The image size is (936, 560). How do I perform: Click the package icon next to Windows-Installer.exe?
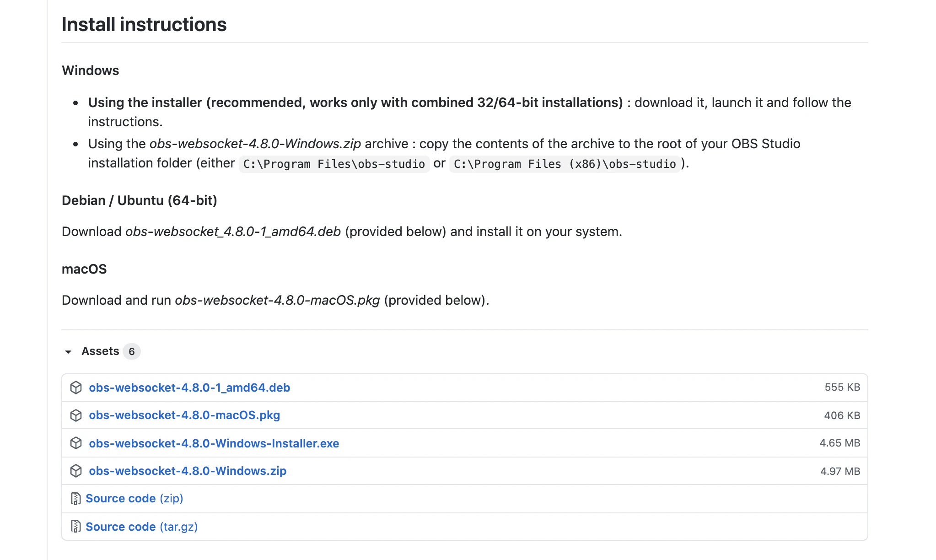pyautogui.click(x=76, y=443)
